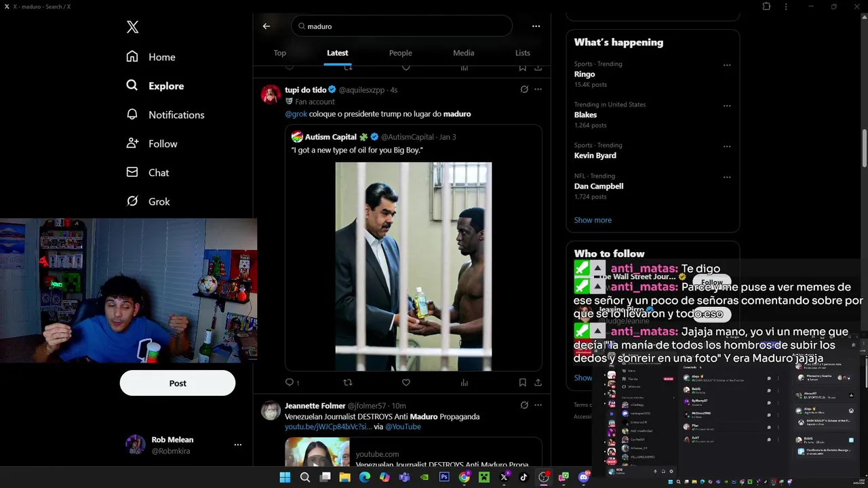Open the Follow sidebar item
The image size is (868, 488).
tap(151, 144)
